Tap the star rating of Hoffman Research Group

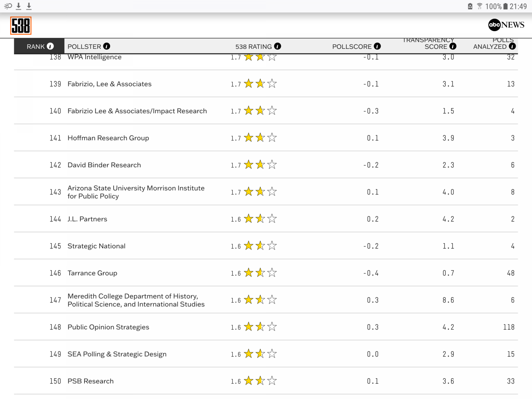tap(260, 138)
